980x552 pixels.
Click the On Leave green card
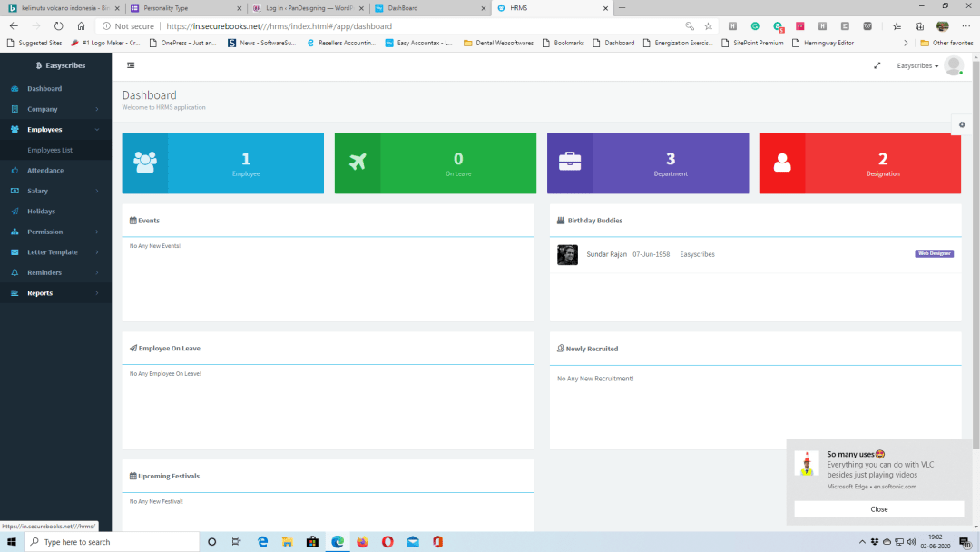(436, 163)
